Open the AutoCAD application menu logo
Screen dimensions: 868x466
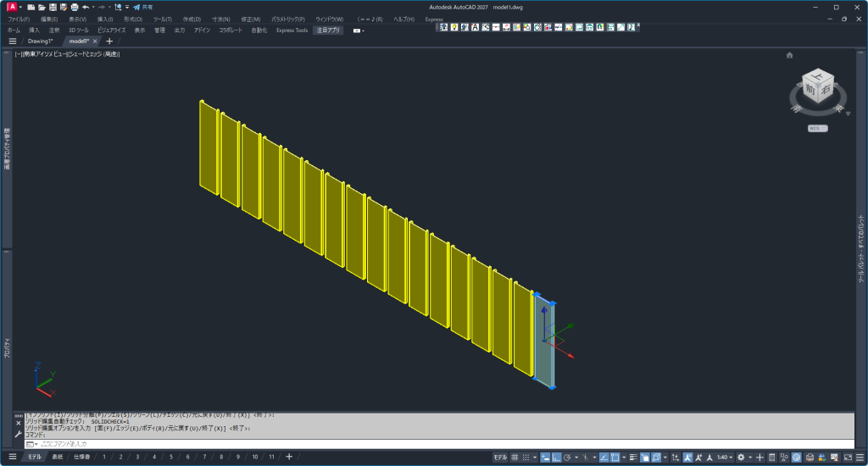[x=12, y=7]
